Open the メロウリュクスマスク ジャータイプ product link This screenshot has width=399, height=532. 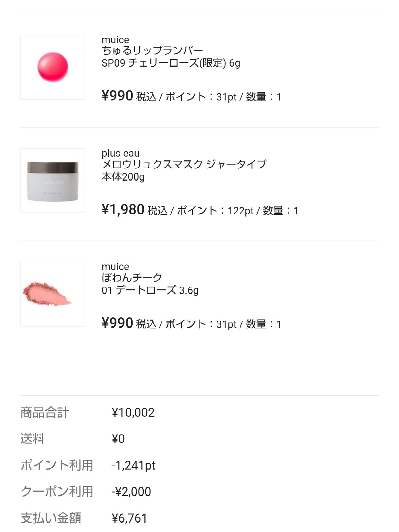click(x=184, y=164)
